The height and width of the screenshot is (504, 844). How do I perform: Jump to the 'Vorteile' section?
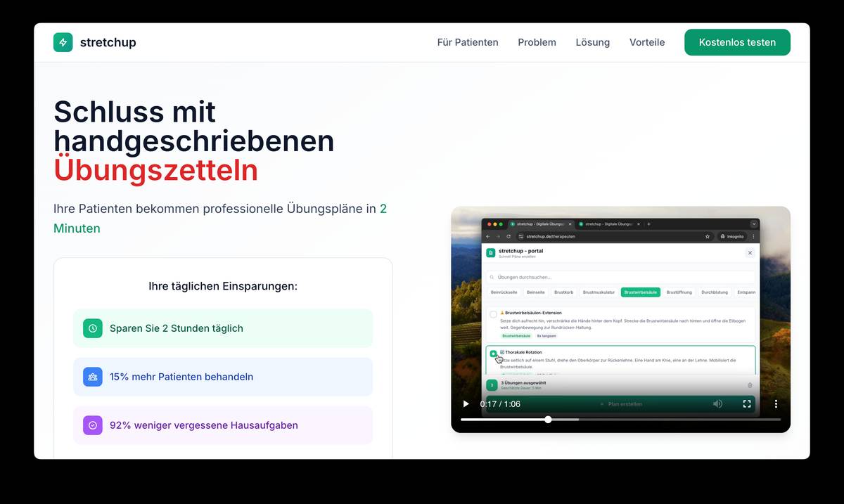pyautogui.click(x=647, y=42)
